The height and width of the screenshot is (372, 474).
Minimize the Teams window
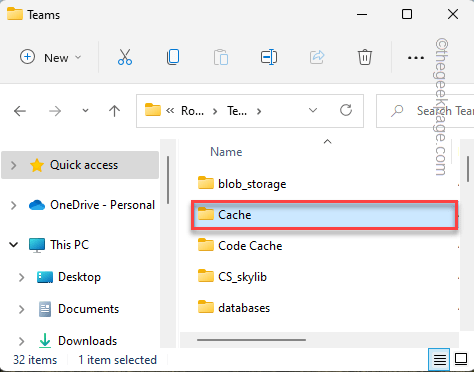[362, 15]
